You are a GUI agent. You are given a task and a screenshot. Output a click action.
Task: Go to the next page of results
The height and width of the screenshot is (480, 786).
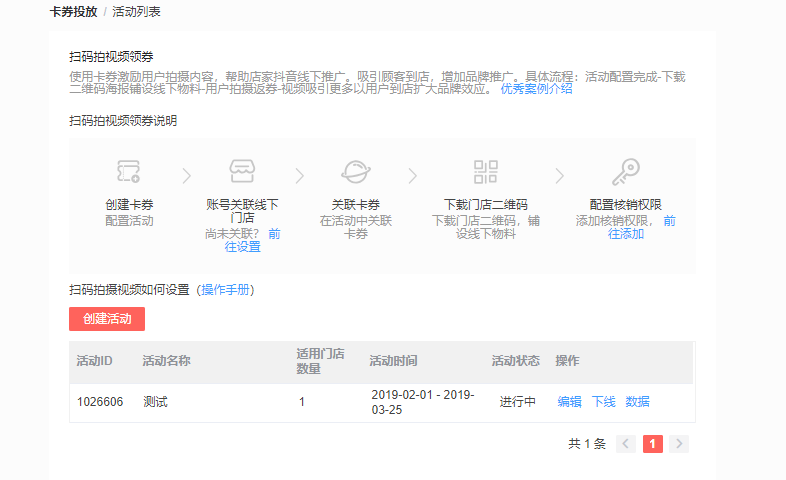click(x=679, y=444)
